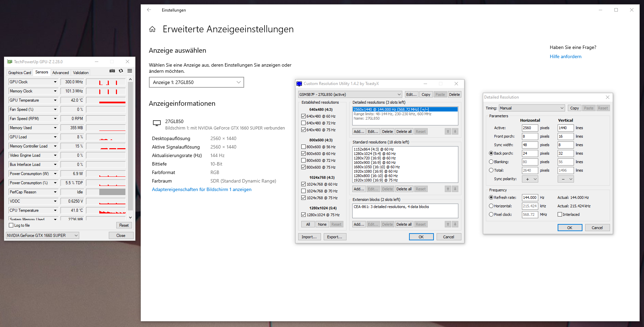Click Reset button in GPU-Z

click(124, 225)
